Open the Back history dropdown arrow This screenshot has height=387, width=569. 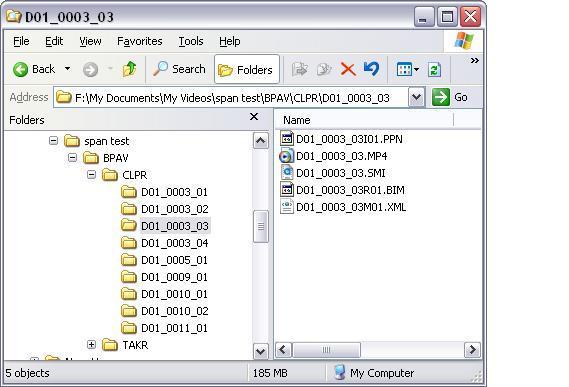click(x=67, y=69)
